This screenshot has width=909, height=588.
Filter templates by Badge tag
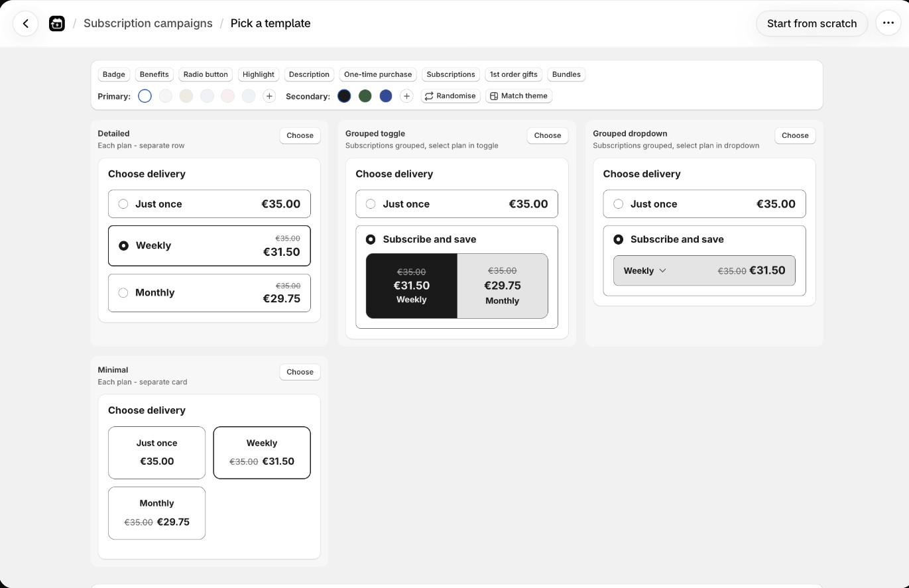point(114,74)
